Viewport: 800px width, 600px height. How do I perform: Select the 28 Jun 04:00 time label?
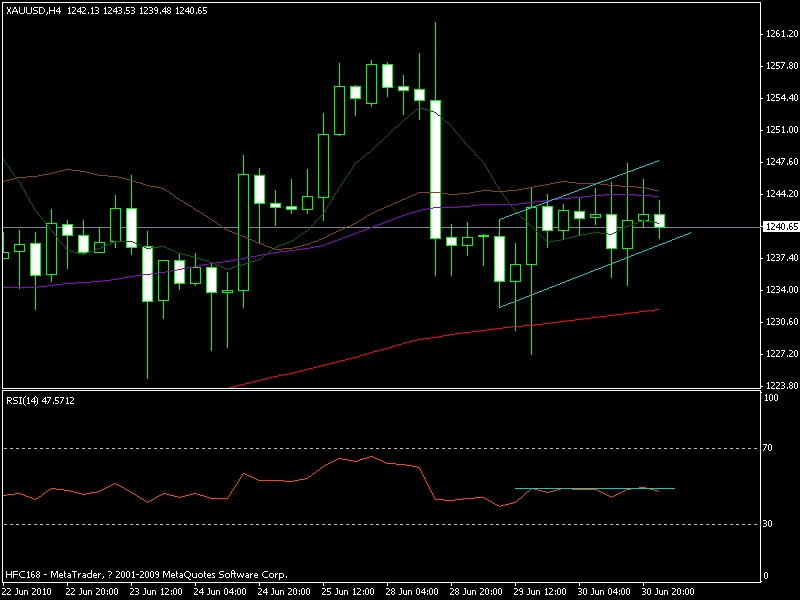coord(412,592)
